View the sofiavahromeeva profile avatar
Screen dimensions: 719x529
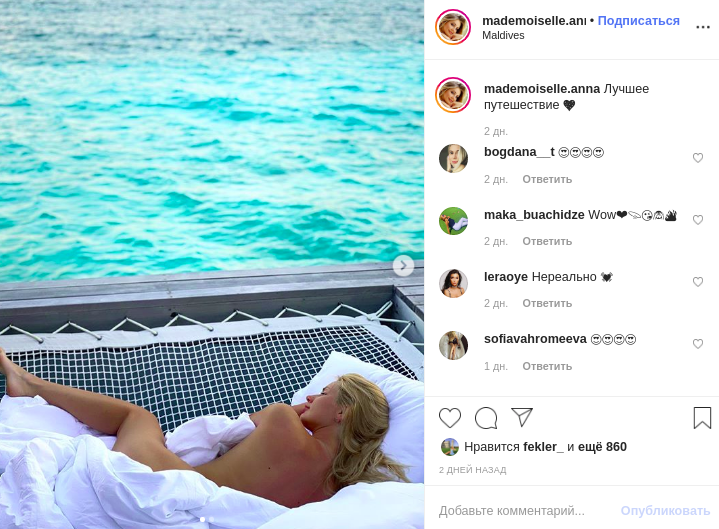click(453, 345)
